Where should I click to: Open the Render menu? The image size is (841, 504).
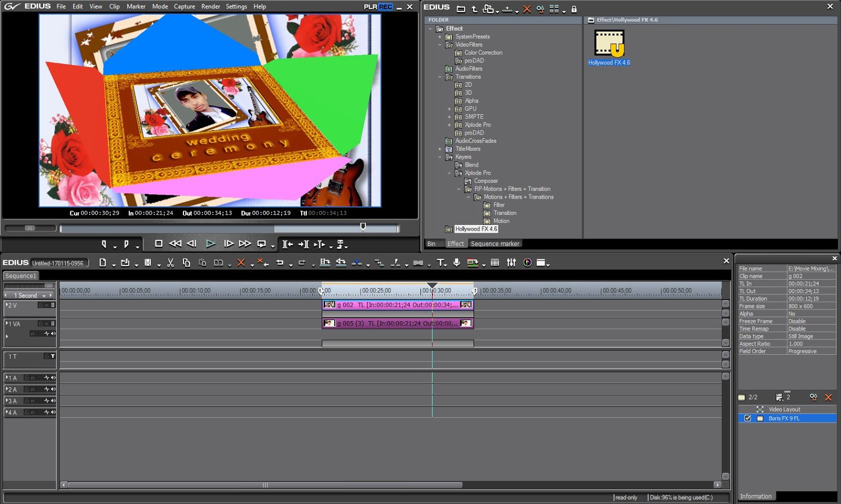(x=211, y=6)
